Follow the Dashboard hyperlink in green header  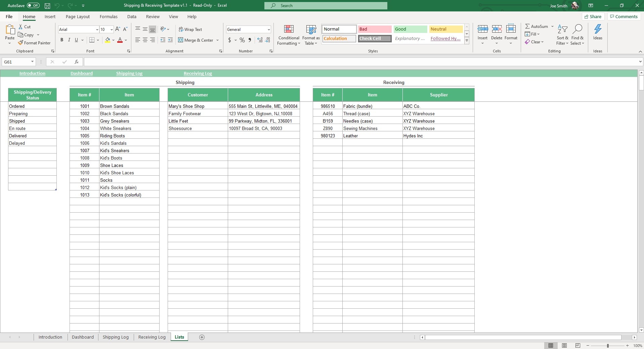tap(82, 74)
